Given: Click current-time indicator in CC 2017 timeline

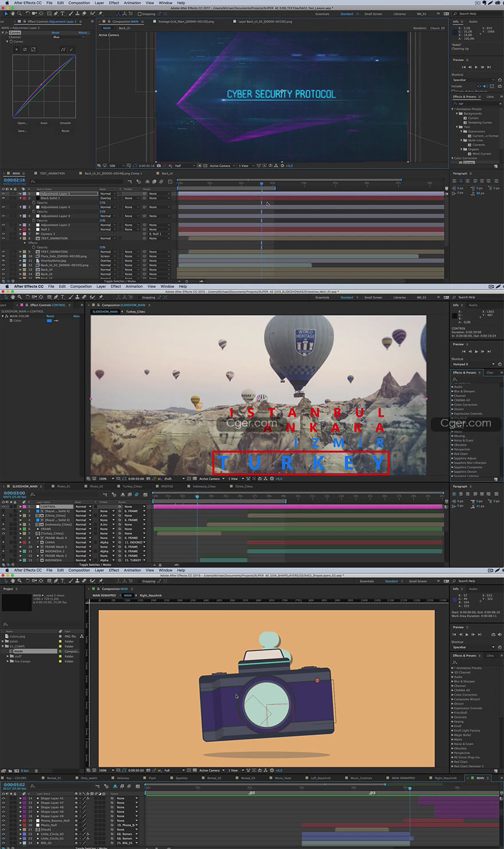Looking at the screenshot, I should tap(262, 184).
